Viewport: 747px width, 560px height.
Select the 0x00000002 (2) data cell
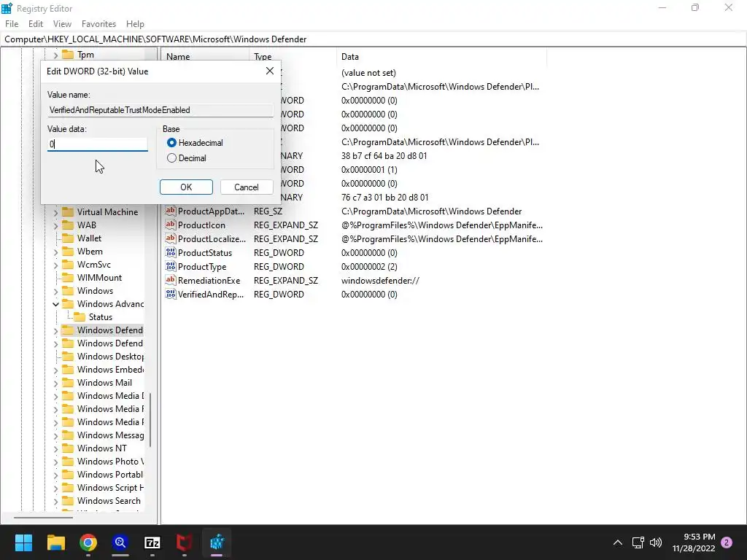[369, 267]
